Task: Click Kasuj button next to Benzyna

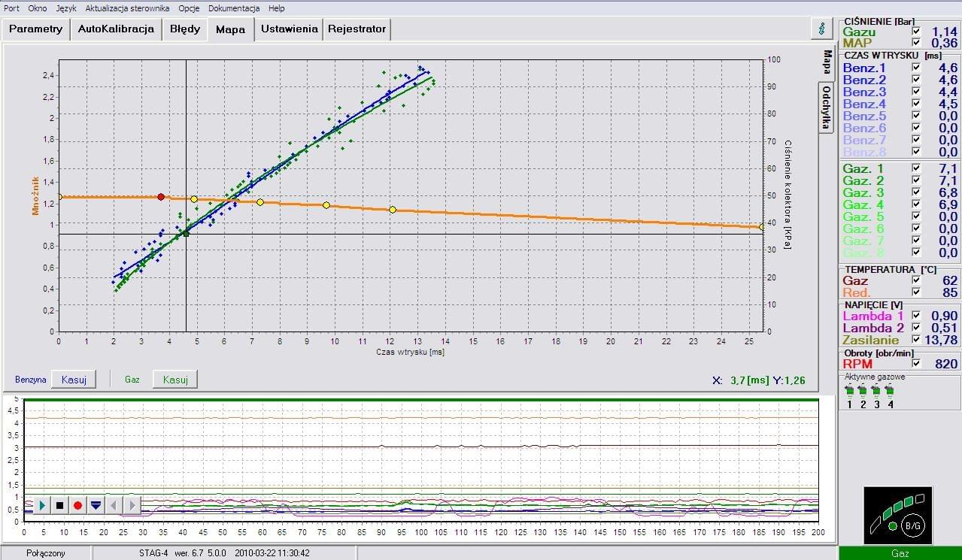Action: [74, 380]
